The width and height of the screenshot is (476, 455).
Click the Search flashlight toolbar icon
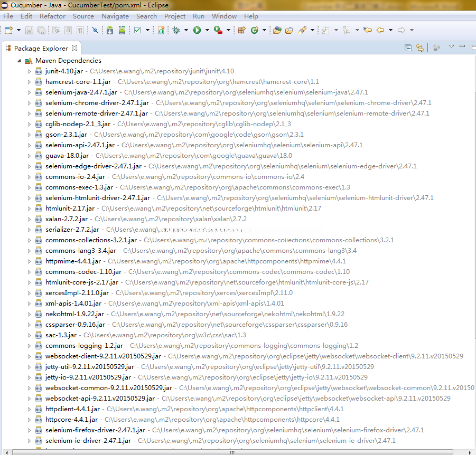pyautogui.click(x=302, y=30)
